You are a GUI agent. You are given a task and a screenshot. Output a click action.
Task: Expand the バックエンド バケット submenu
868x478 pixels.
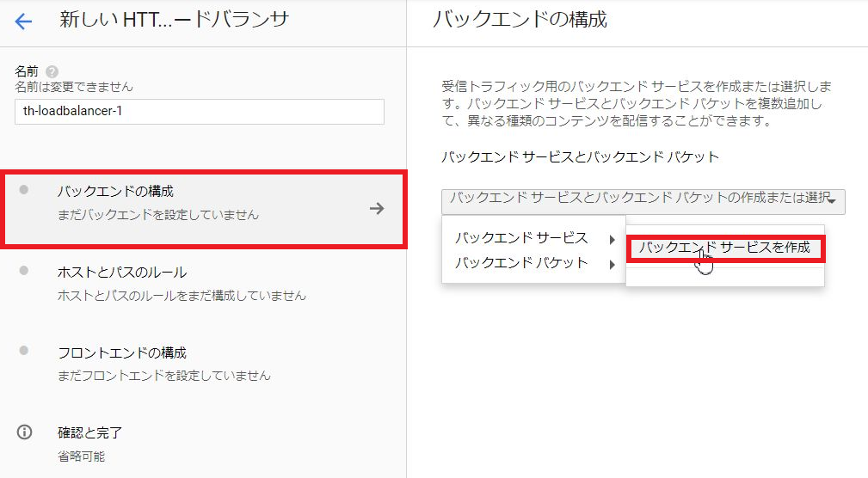click(x=534, y=263)
